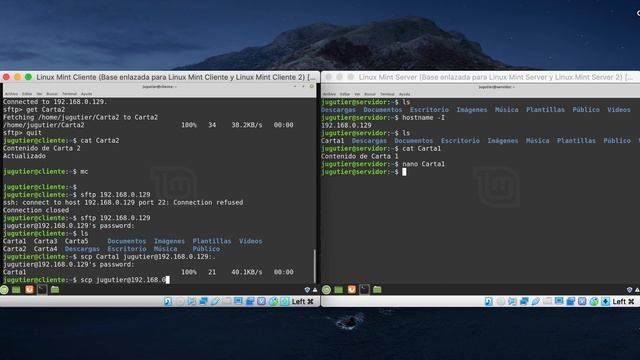The width and height of the screenshot is (640, 360).
Task: Click display monitor indicator in Server status bar
Action: pyautogui.click(x=558, y=301)
